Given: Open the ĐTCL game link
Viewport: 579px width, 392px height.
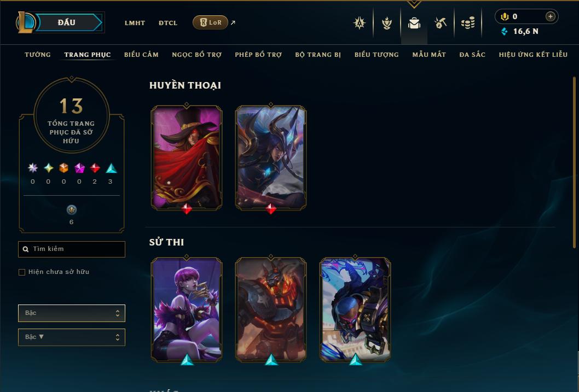Looking at the screenshot, I should [x=168, y=23].
